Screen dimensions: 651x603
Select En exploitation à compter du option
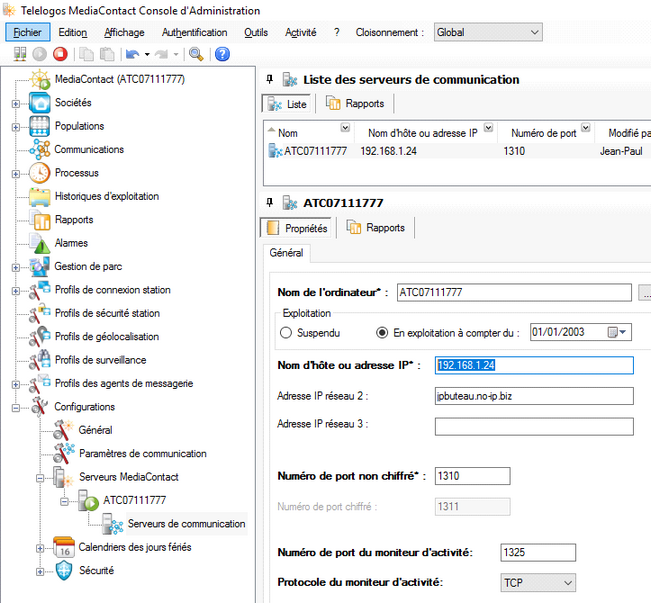(x=382, y=333)
